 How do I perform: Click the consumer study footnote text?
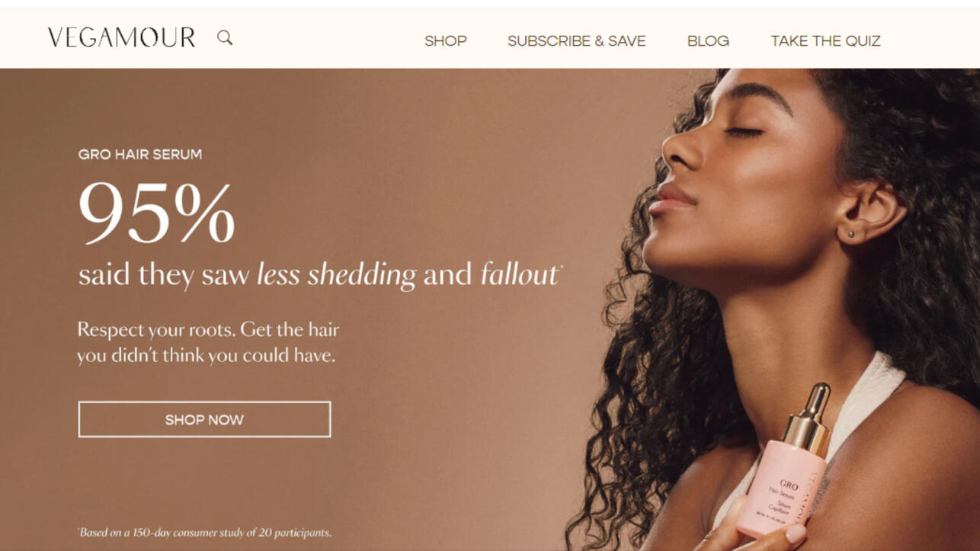point(204,533)
